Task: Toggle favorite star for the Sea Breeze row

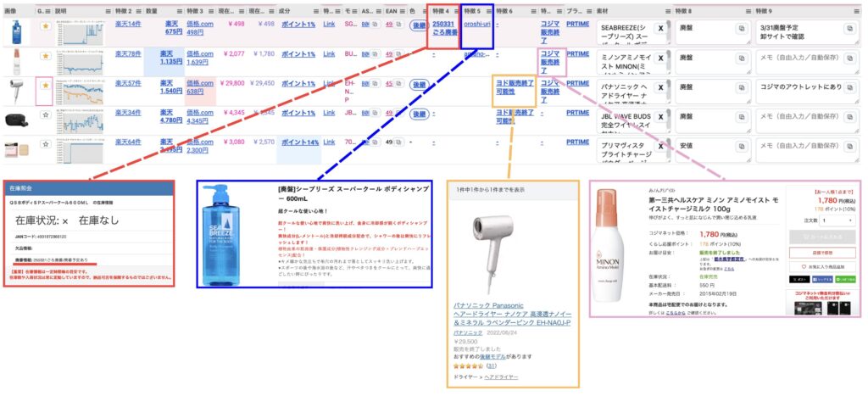Action: [44, 27]
